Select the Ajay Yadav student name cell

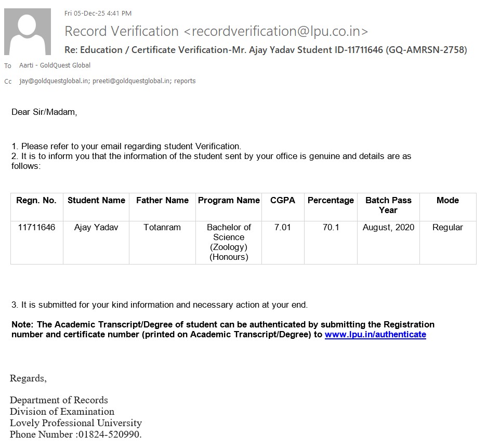[x=96, y=228]
